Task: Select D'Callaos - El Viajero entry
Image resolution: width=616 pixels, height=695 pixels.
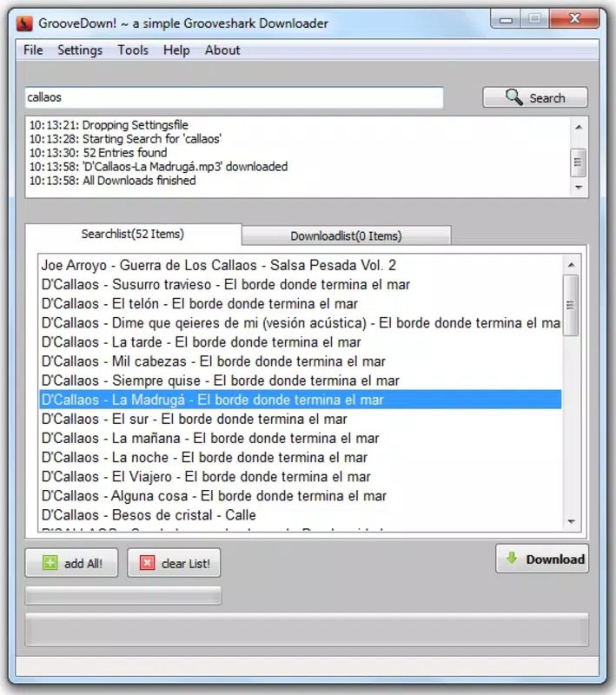Action: (301, 476)
